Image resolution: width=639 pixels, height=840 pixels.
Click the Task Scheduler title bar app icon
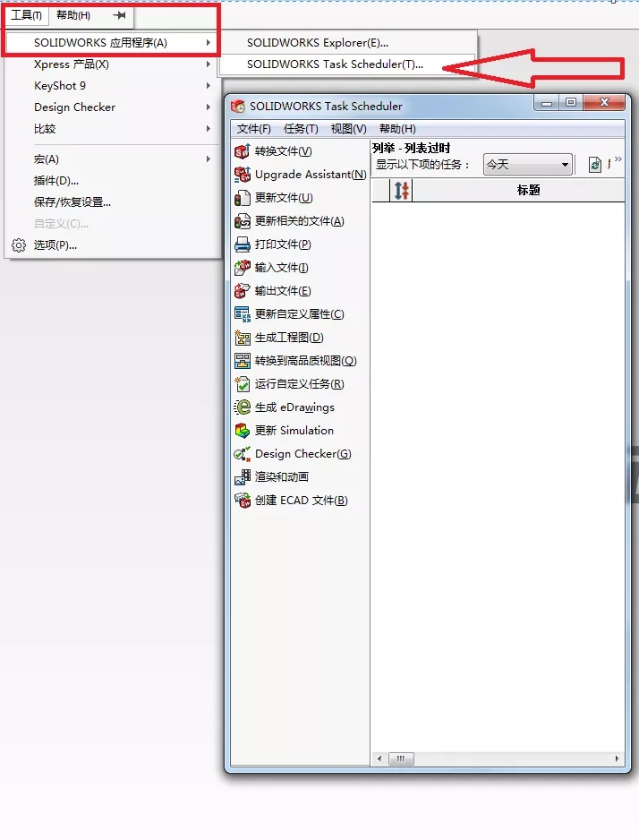click(x=238, y=106)
